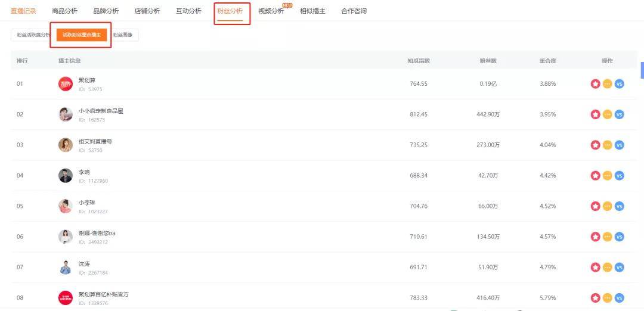Switch to the 粉丝活跃度分析 sub-tab
This screenshot has height=311, width=644.
[31, 35]
